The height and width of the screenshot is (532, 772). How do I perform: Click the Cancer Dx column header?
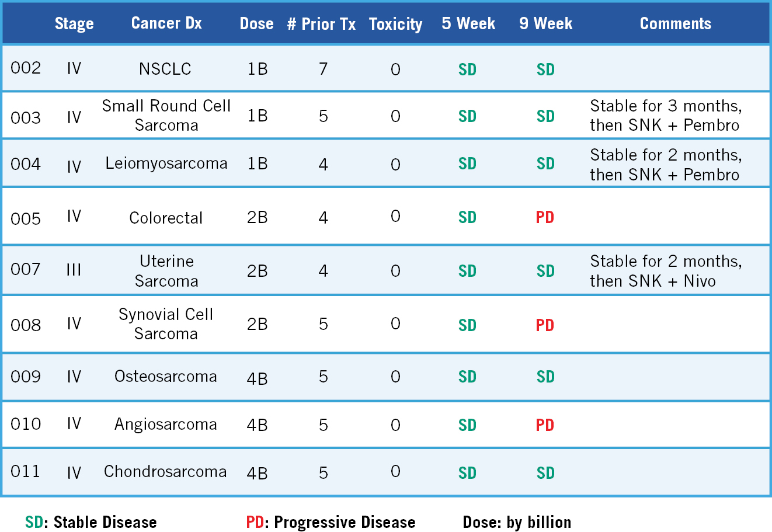[x=166, y=23]
